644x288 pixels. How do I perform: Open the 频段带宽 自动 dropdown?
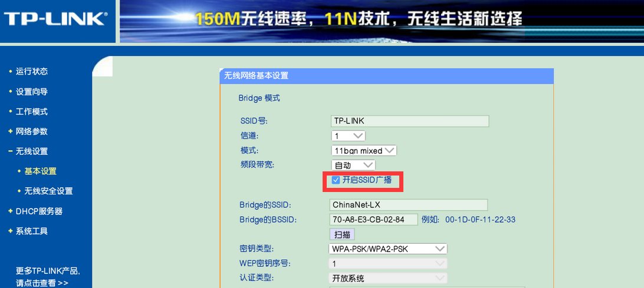(x=353, y=165)
